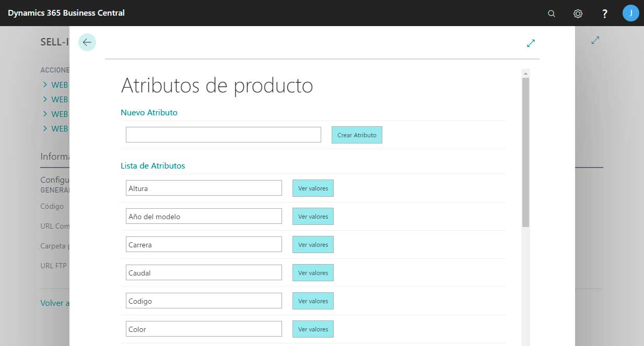View values for the Carrera attribute
644x346 pixels.
pyautogui.click(x=313, y=244)
